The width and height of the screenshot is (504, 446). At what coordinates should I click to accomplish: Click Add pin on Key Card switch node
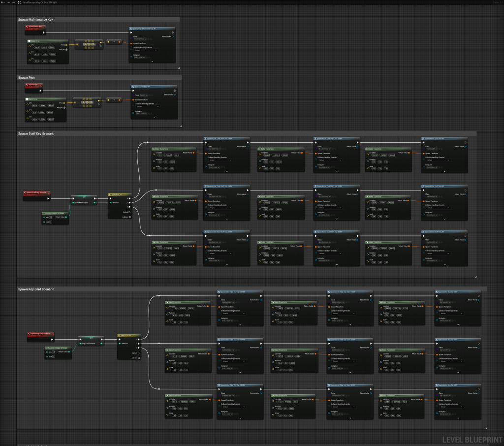coord(139,358)
